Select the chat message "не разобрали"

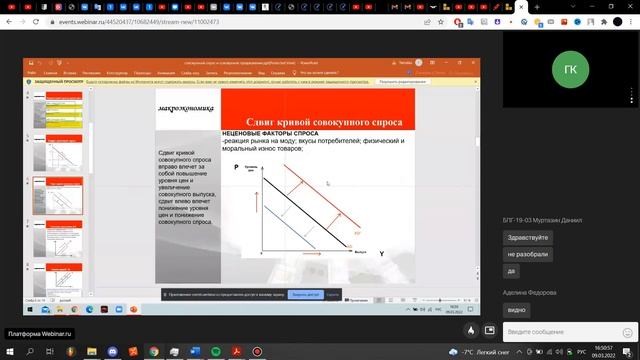(528, 254)
